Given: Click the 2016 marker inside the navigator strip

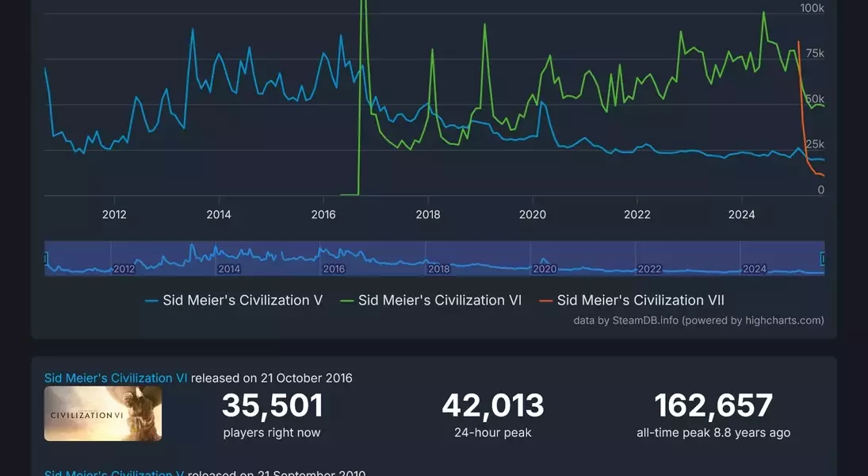Looking at the screenshot, I should (x=334, y=269).
